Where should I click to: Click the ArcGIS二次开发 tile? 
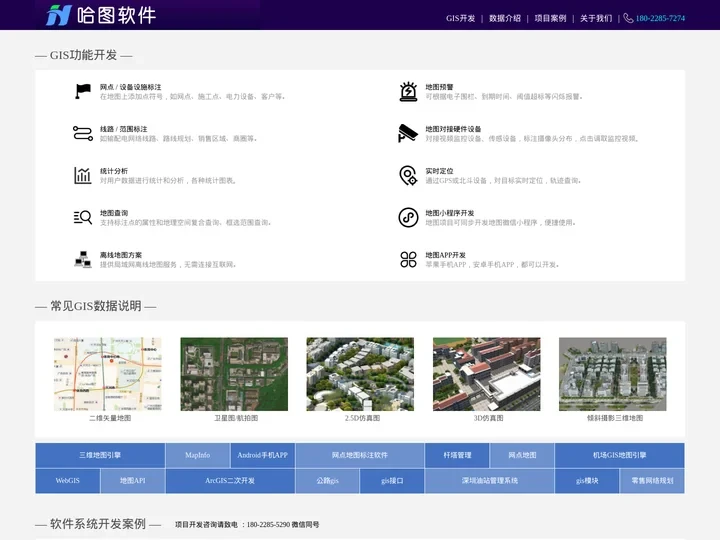(x=230, y=481)
